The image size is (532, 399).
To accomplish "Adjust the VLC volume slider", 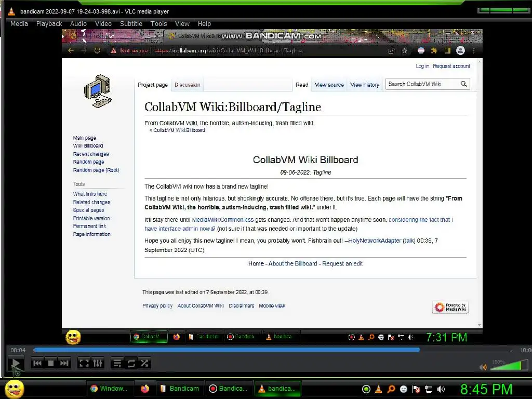I will (x=509, y=365).
